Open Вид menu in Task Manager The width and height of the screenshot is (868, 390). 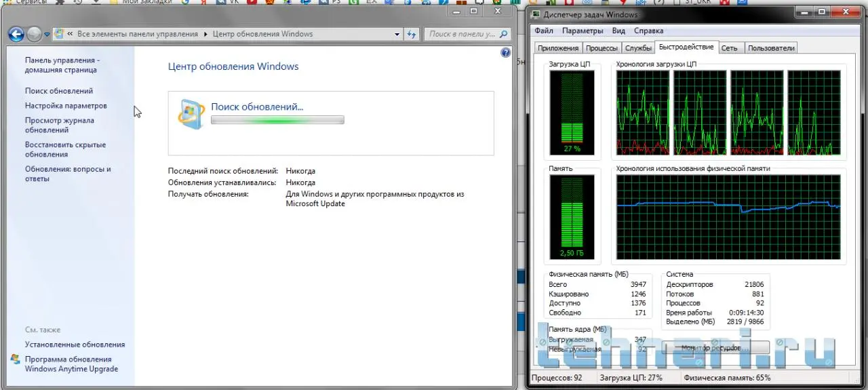(618, 31)
